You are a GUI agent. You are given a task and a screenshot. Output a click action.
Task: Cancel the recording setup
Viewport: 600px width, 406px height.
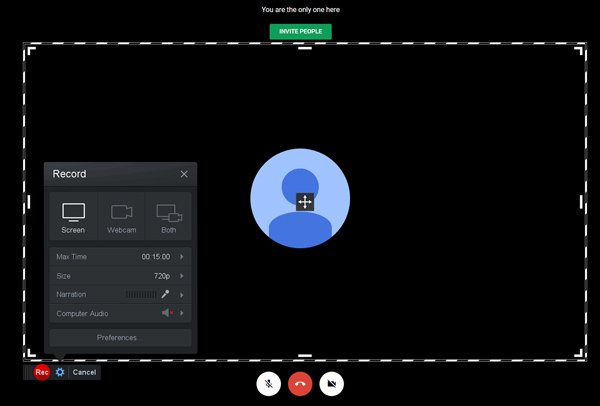click(84, 372)
